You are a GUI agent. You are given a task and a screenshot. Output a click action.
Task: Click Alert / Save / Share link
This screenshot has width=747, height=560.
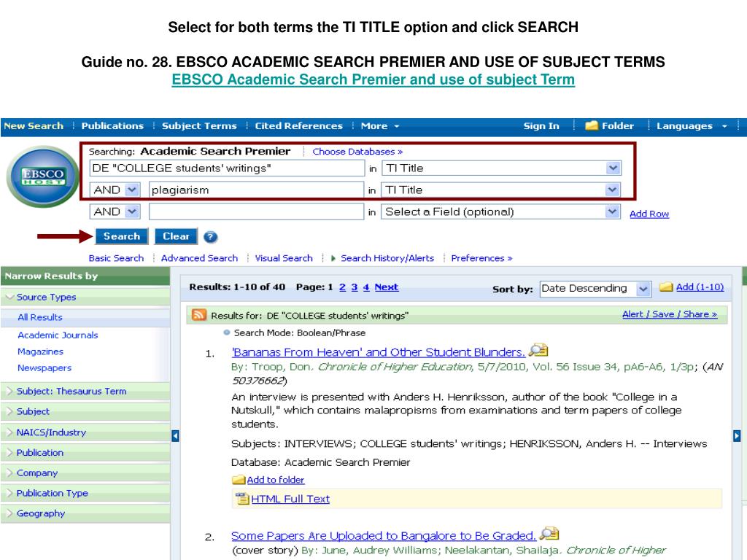[670, 314]
